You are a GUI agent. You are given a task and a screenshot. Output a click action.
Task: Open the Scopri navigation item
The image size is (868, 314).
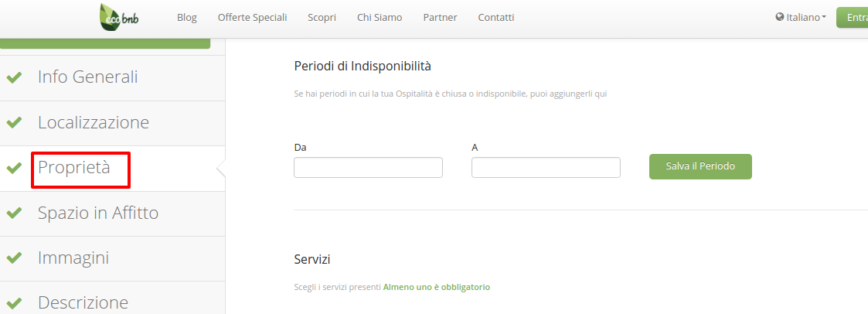322,17
